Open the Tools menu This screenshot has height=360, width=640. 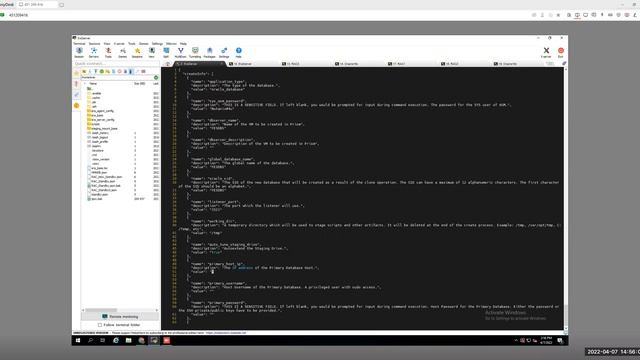132,44
